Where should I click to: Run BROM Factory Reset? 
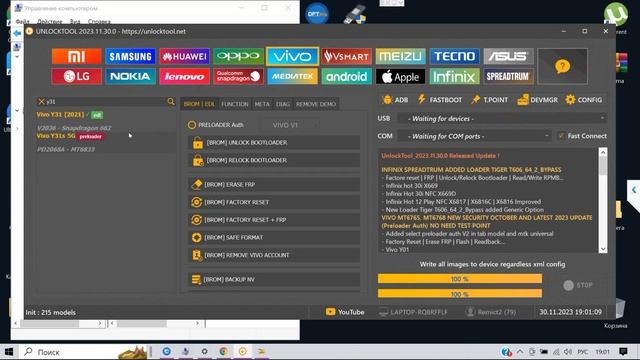click(274, 202)
